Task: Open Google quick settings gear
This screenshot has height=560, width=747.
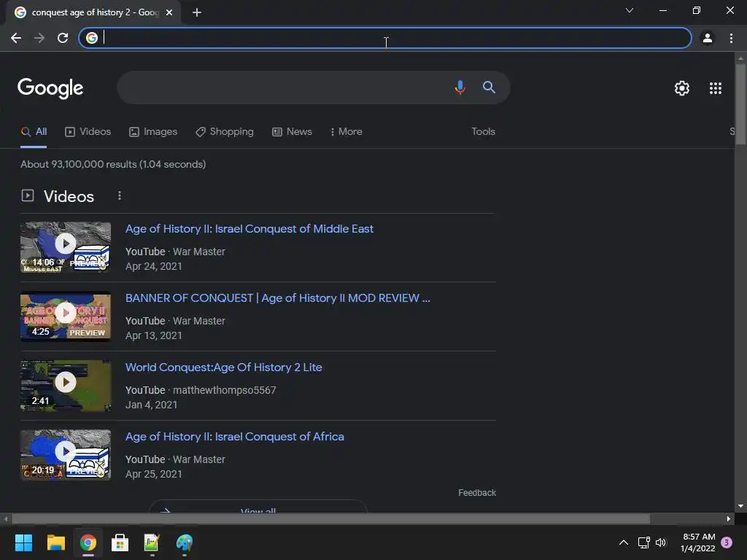Action: click(682, 88)
